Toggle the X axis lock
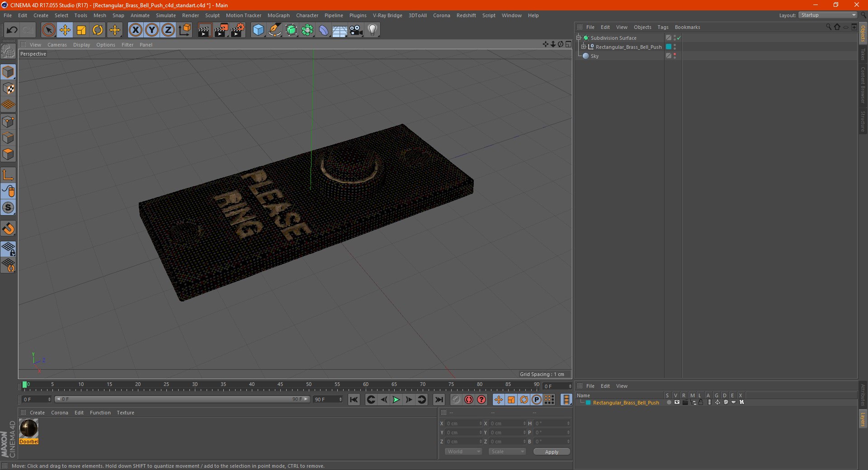The image size is (868, 470). point(135,30)
